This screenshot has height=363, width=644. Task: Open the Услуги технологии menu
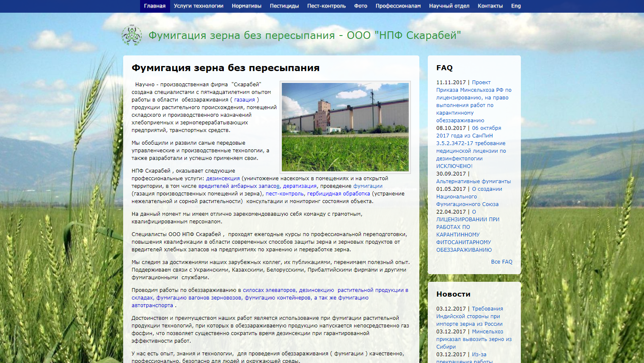coord(198,6)
